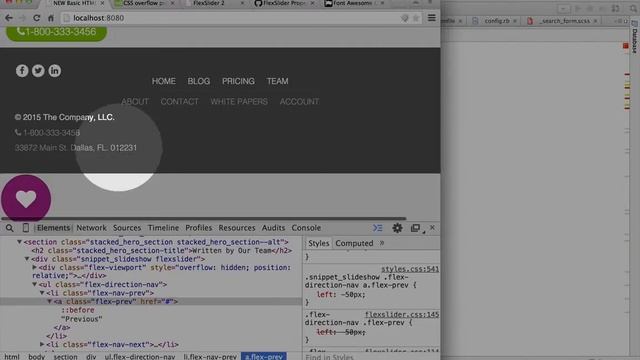
Task: Open the Resources tab
Action: (237, 228)
